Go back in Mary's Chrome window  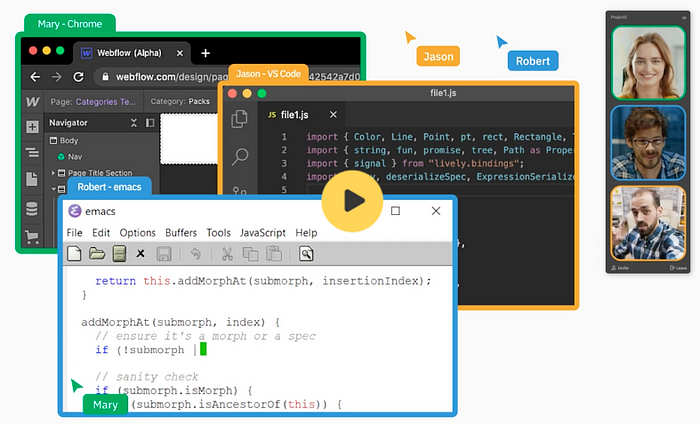[35, 77]
